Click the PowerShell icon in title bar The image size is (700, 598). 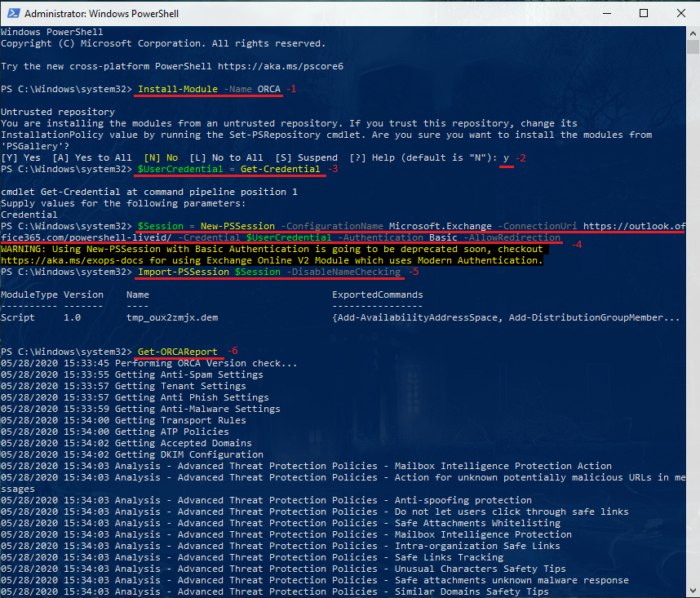pos(13,13)
